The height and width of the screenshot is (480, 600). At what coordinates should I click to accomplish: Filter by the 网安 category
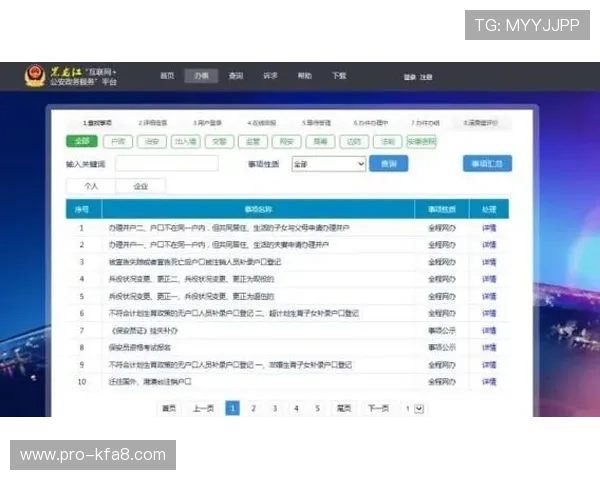[287, 142]
